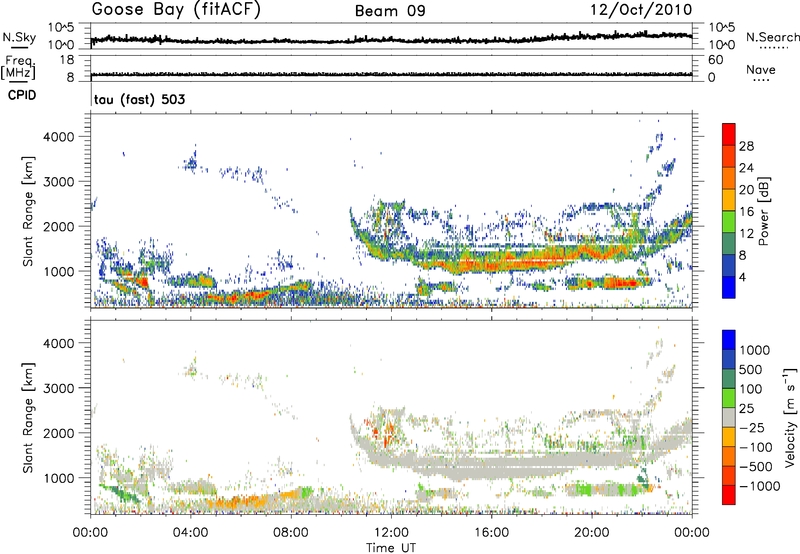This screenshot has width=800, height=554.
Task: Click the '28' tick on power scale
Action: tap(746, 146)
